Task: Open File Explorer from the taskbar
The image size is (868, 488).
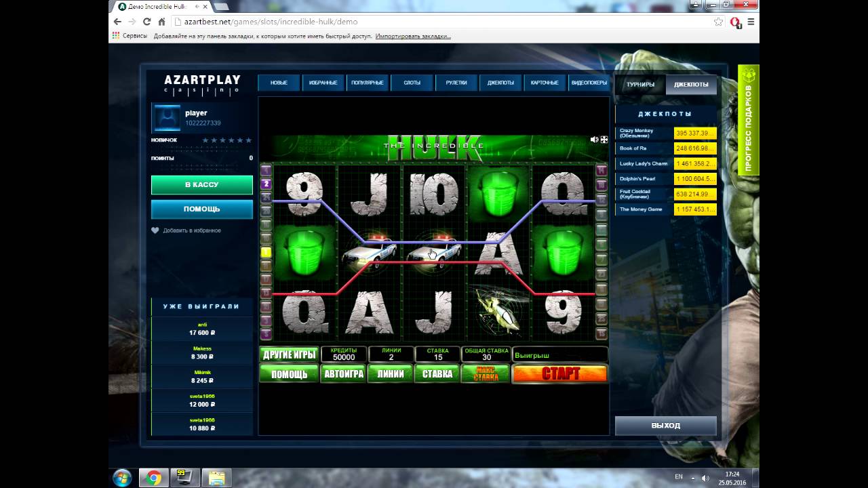Action: click(x=216, y=478)
